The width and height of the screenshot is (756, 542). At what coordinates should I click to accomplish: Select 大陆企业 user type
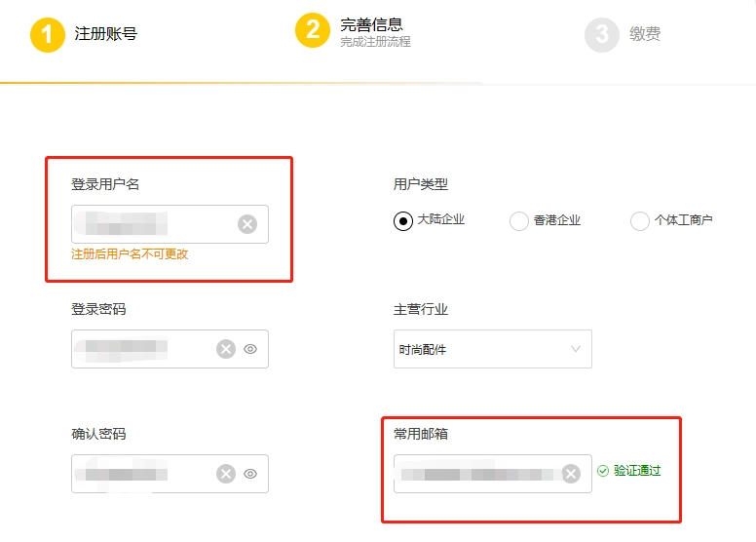tap(402, 221)
